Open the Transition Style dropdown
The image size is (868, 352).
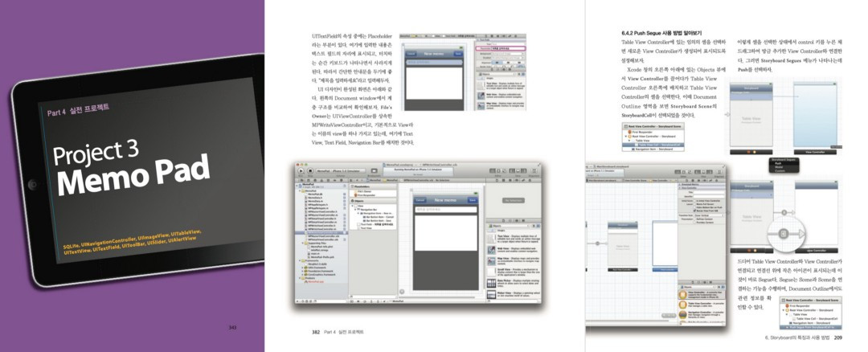click(x=709, y=215)
